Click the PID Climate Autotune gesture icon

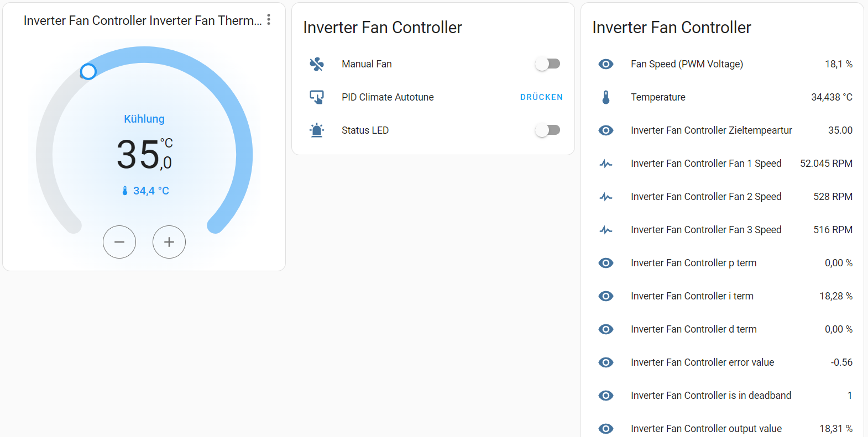(317, 97)
